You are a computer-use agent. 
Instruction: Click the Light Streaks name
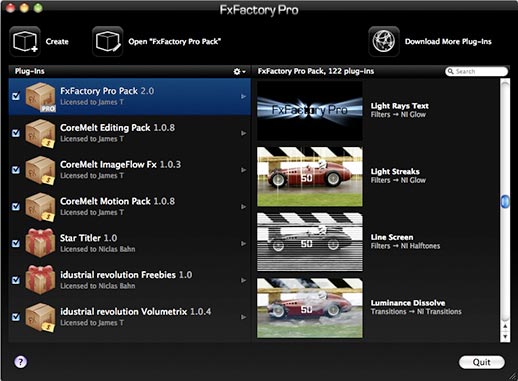(395, 171)
